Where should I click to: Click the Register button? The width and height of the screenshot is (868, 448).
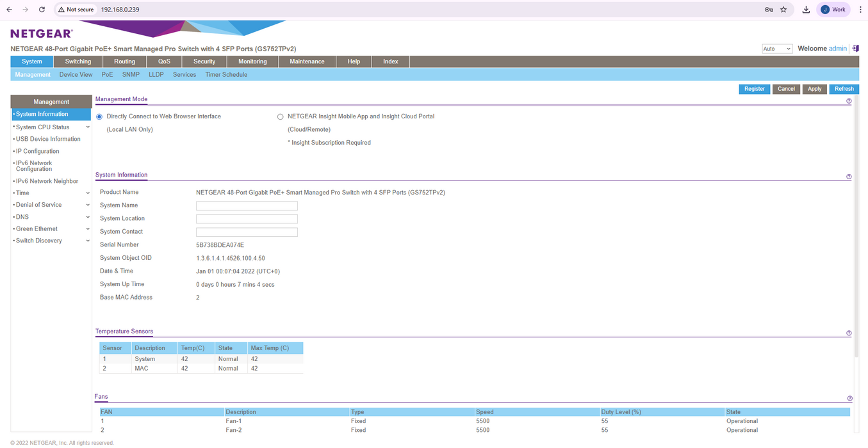(754, 89)
